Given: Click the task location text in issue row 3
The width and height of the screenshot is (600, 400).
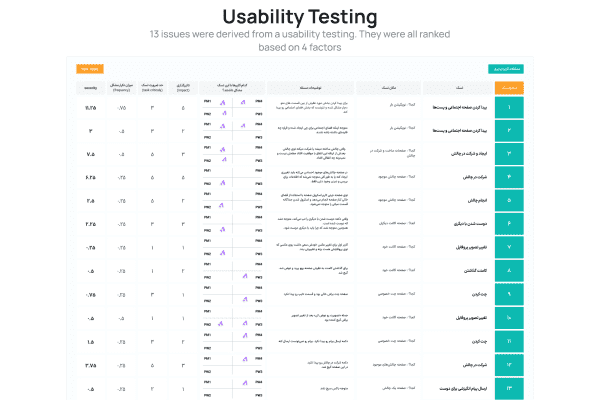Looking at the screenshot, I should (x=393, y=153).
